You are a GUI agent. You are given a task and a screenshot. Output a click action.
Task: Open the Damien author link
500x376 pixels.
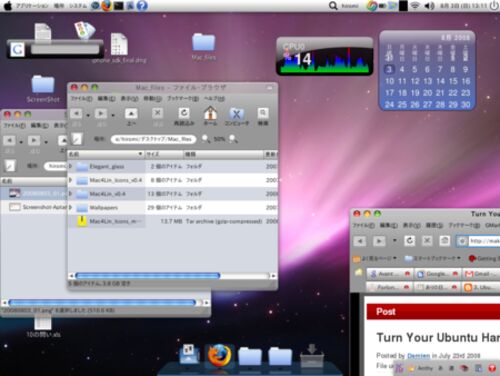(419, 356)
